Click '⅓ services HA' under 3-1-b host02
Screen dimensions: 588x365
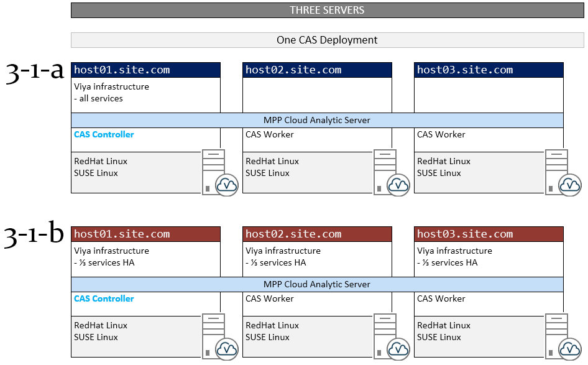pyautogui.click(x=278, y=262)
